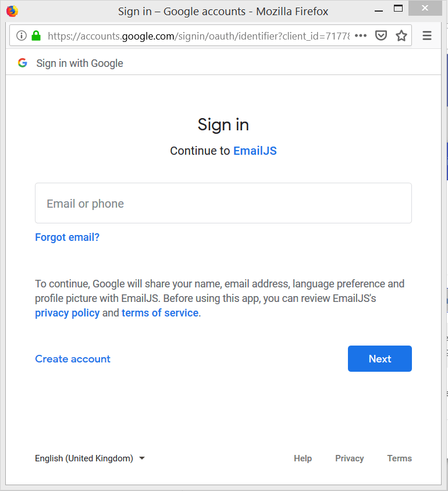Click the Google G logo
Image resolution: width=448 pixels, height=491 pixels.
pos(22,63)
